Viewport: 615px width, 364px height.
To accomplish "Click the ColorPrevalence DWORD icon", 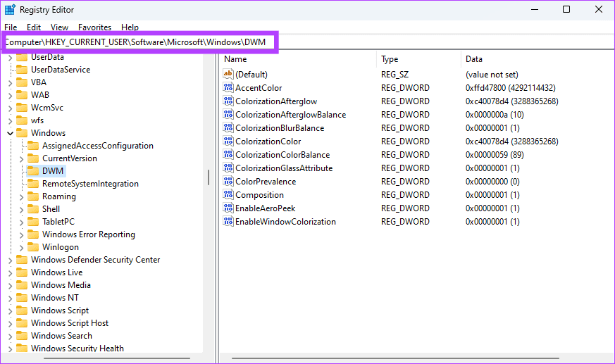I will point(228,181).
